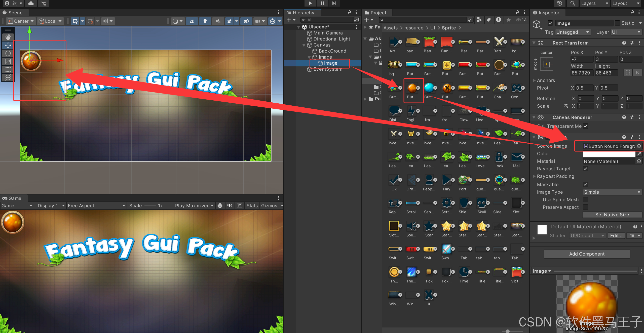Click Set Native Size button
The image size is (644, 333).
coord(612,215)
